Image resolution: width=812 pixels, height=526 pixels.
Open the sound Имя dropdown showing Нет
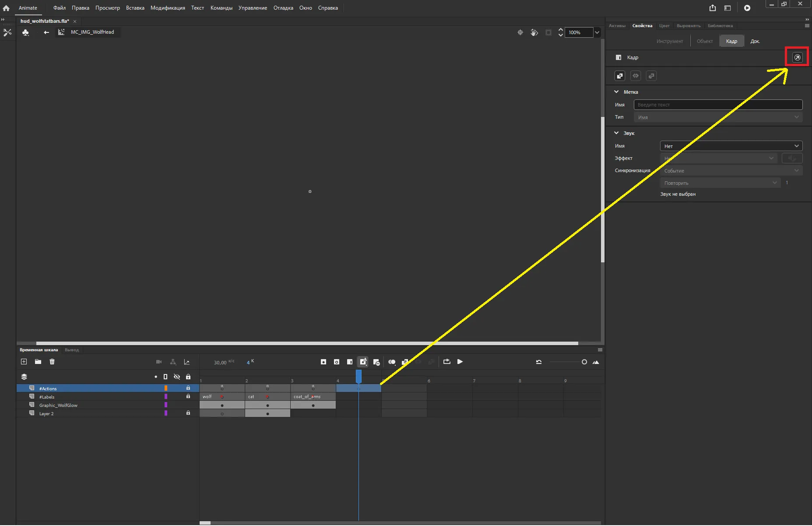point(730,146)
